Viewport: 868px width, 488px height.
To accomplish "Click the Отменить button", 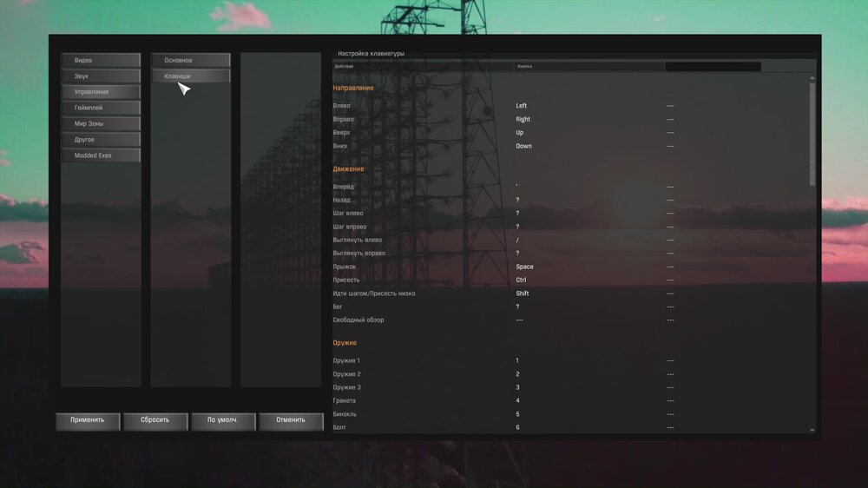I will click(x=291, y=420).
